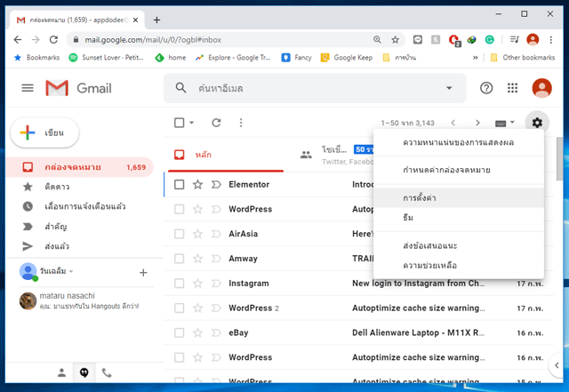The height and width of the screenshot is (392, 569).
Task: Open the ติดดาว starred folder
Action: click(x=80, y=187)
